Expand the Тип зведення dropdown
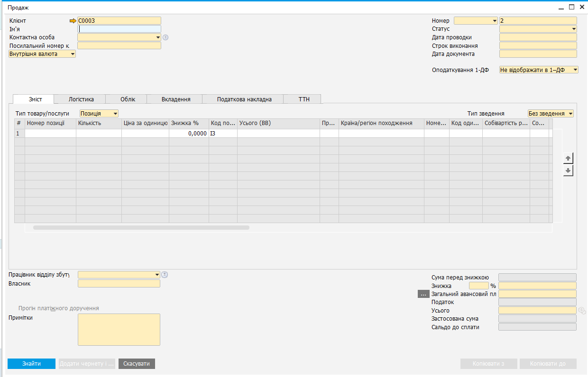The height and width of the screenshot is (377, 588). tap(570, 114)
